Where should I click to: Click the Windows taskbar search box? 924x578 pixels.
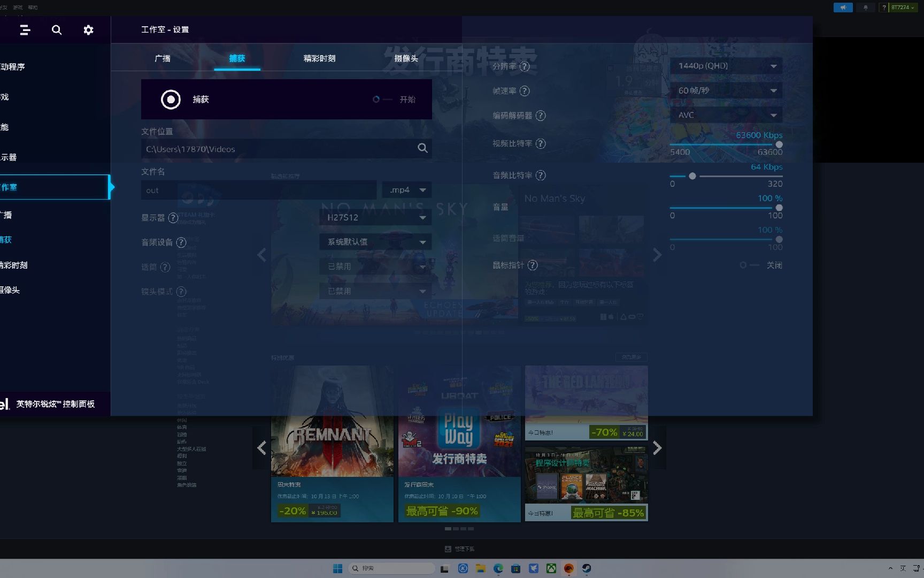point(391,568)
